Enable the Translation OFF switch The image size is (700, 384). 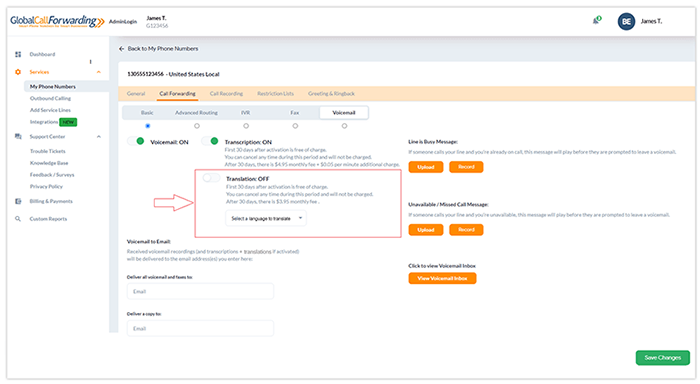pos(211,178)
